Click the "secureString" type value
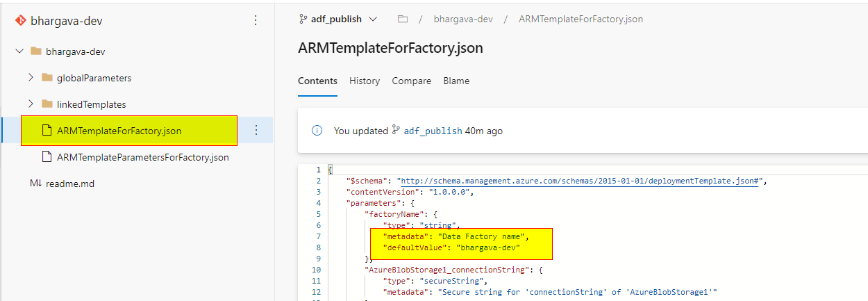The height and width of the screenshot is (301, 868). [x=452, y=281]
